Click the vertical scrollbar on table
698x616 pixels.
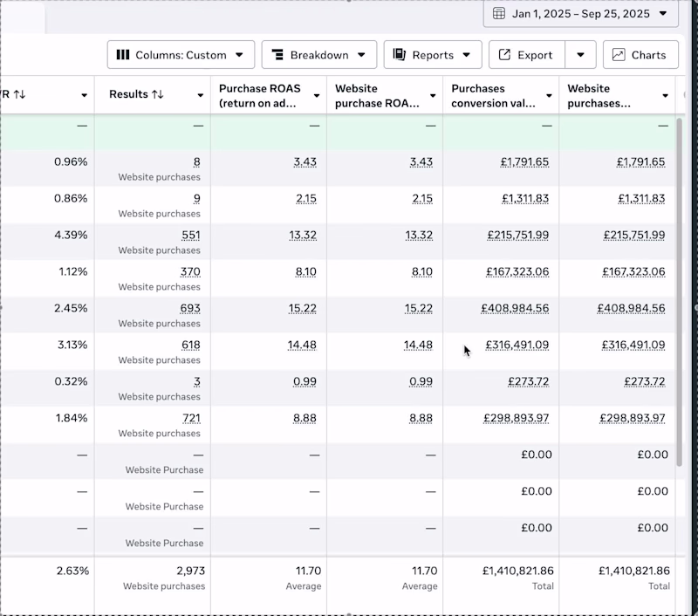[680, 288]
